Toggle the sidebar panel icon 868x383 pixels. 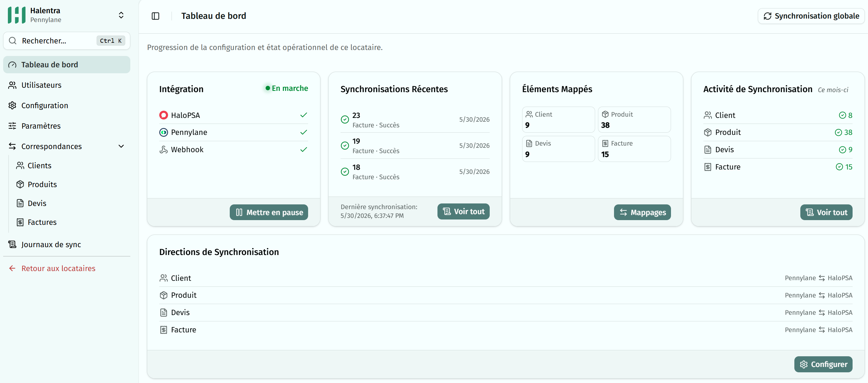pyautogui.click(x=155, y=16)
